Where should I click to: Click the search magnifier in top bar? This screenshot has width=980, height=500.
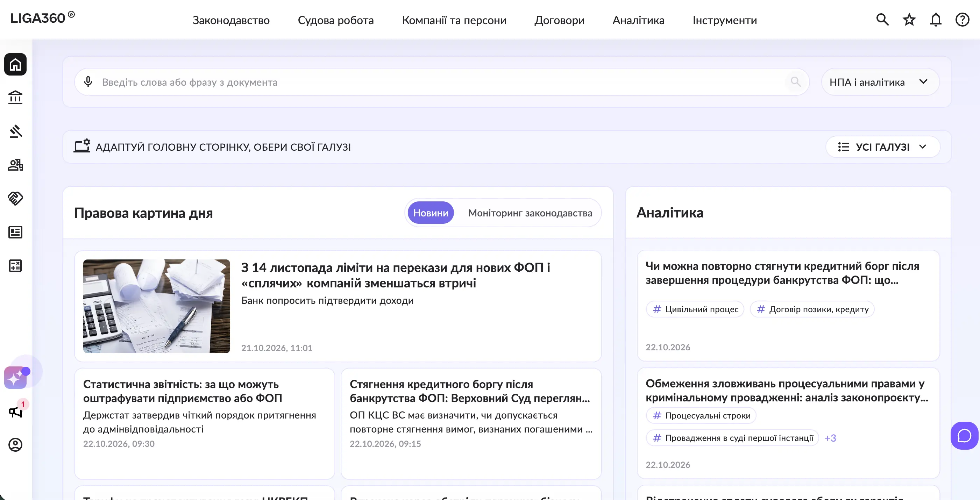(883, 19)
